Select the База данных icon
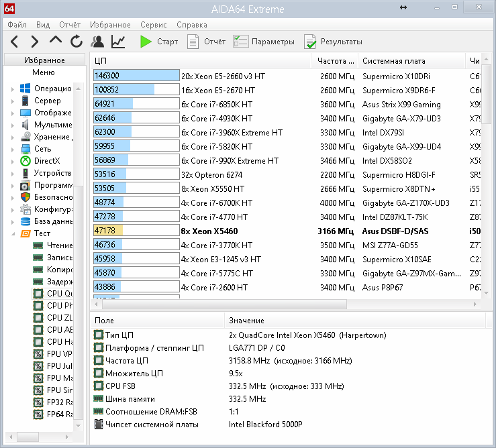Screen dimensions: 496x448 [26, 221]
